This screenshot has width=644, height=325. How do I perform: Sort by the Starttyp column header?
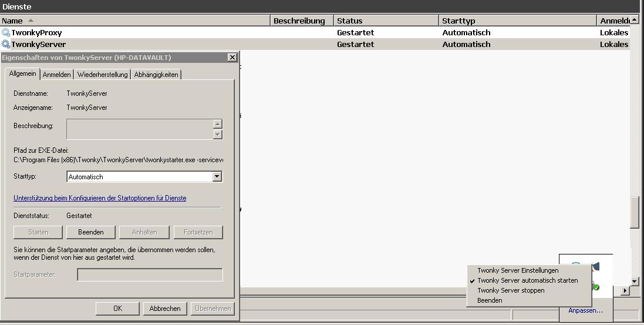518,21
